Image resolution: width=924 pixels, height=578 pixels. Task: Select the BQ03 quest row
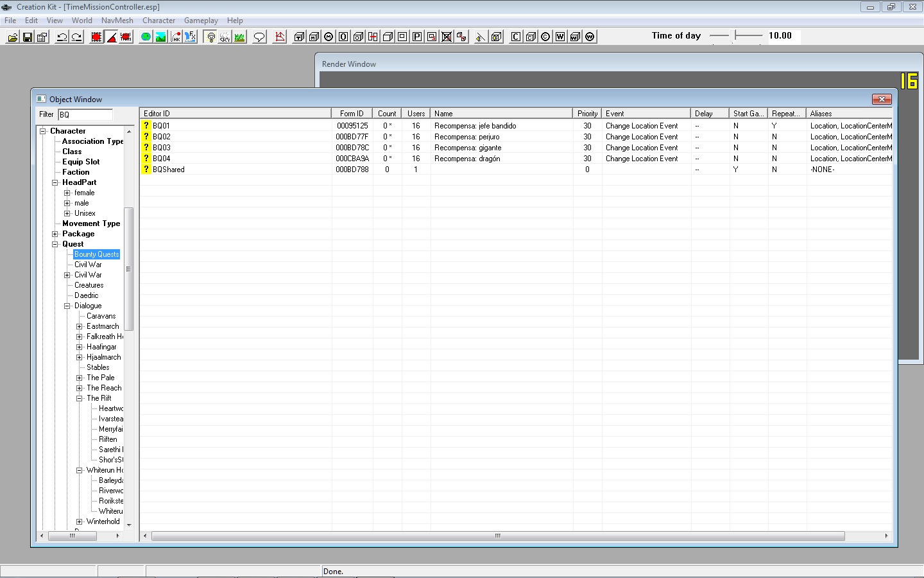click(516, 148)
